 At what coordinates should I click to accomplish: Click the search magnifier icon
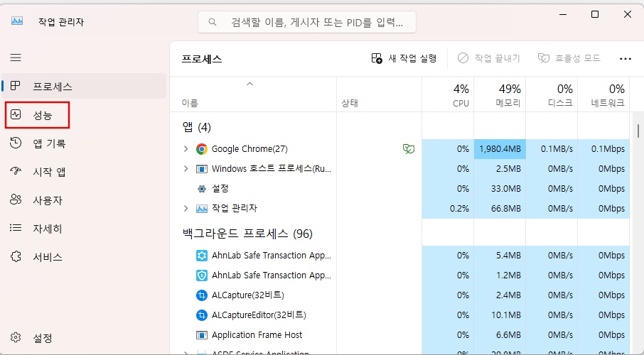coord(213,22)
